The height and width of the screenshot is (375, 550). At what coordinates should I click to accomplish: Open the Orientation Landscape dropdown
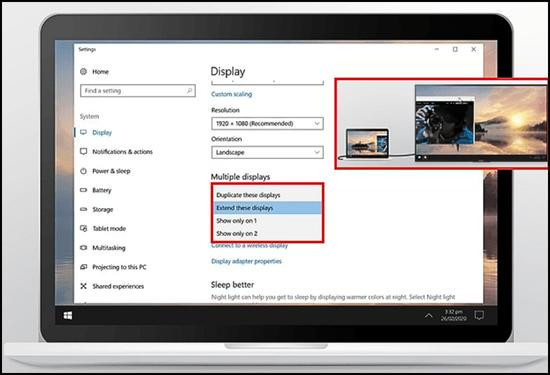tap(267, 152)
